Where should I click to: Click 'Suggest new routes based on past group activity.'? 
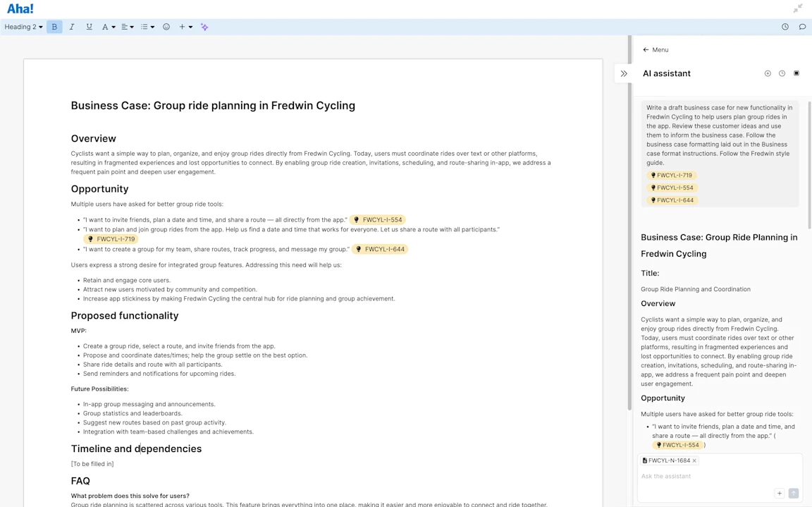point(154,422)
